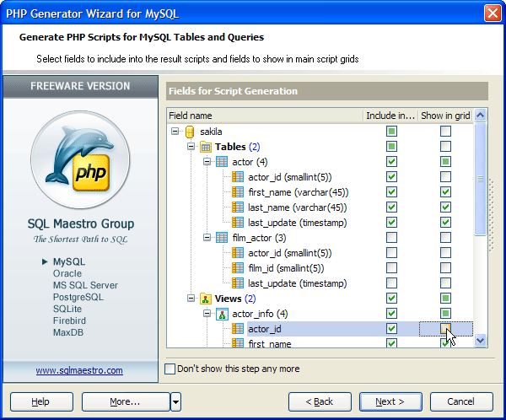Image resolution: width=506 pixels, height=420 pixels.
Task: Click the actor_id field icon under actor_info
Action: pos(238,329)
